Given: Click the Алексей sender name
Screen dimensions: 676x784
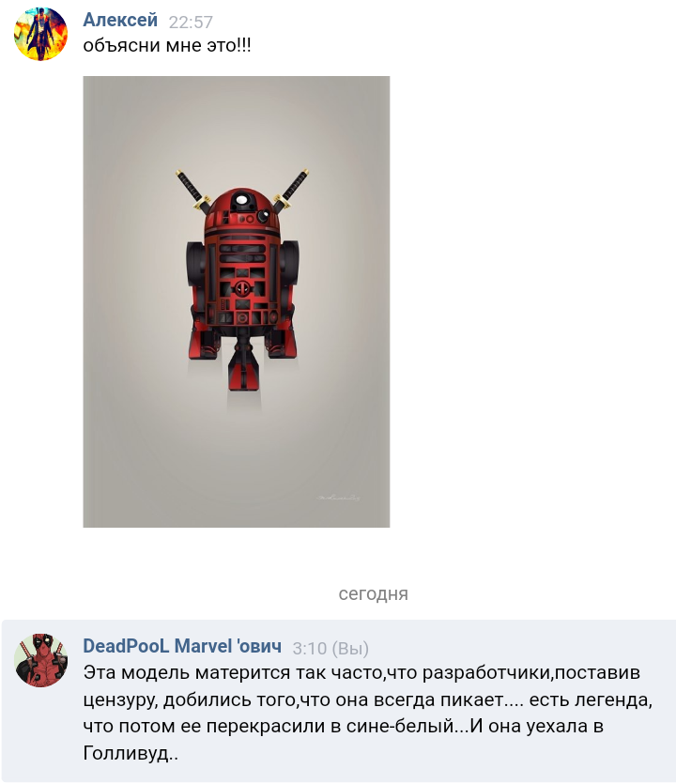Looking at the screenshot, I should (120, 20).
